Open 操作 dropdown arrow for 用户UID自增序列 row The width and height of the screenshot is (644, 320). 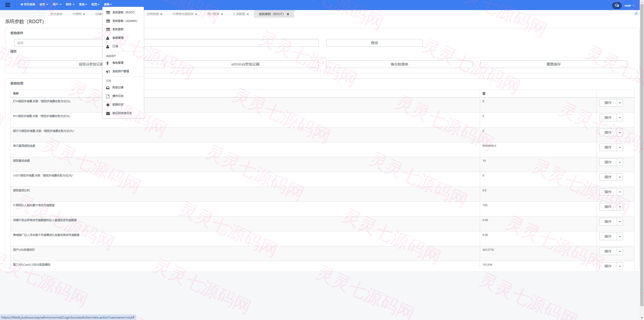tap(620, 251)
